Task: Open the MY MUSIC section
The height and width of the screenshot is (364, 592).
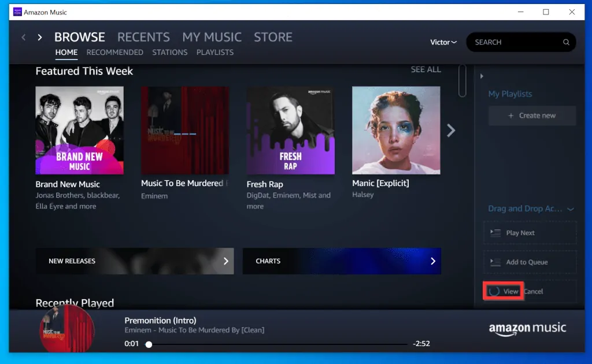Action: 212,37
